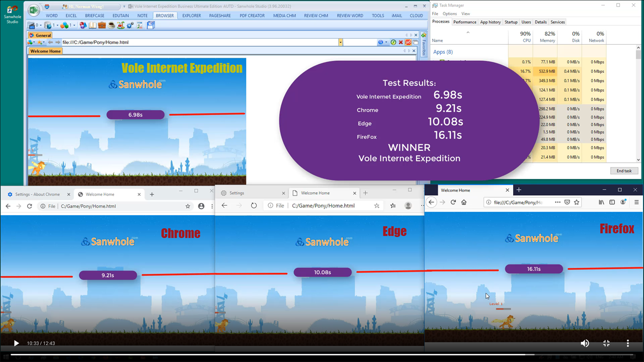Click the coffee cup icon in Vole toolbar
Image resolution: width=644 pixels, height=362 pixels.
click(111, 25)
